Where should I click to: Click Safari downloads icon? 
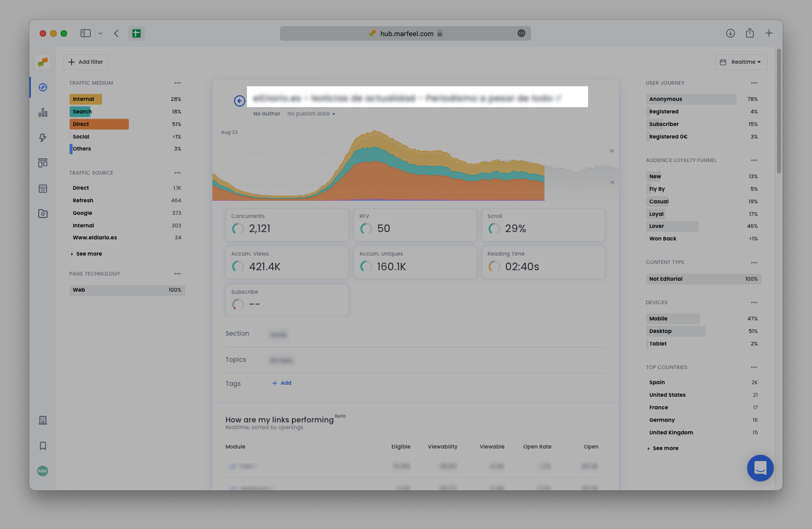tap(730, 33)
